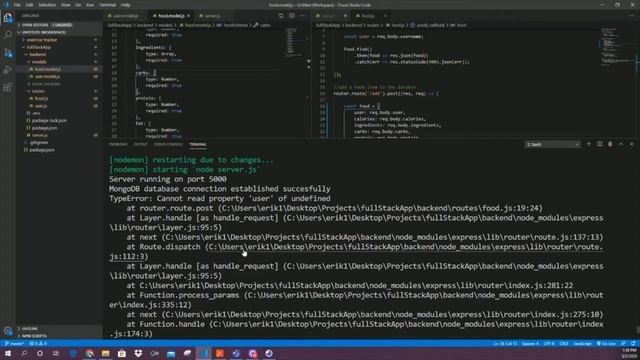The image size is (640, 360).
Task: Open food.js under routes in explorer
Action: (x=59, y=98)
